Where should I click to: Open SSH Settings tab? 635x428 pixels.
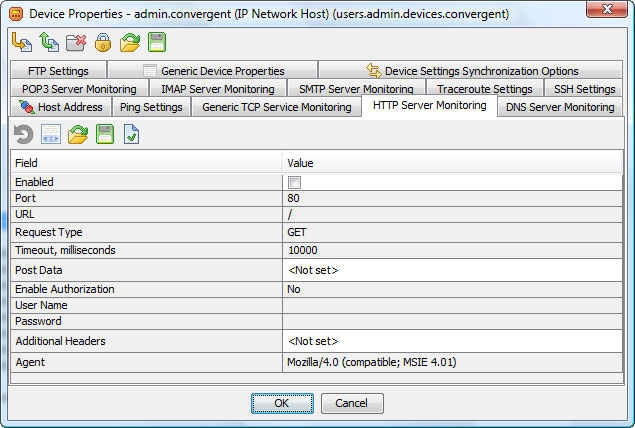[x=584, y=89]
